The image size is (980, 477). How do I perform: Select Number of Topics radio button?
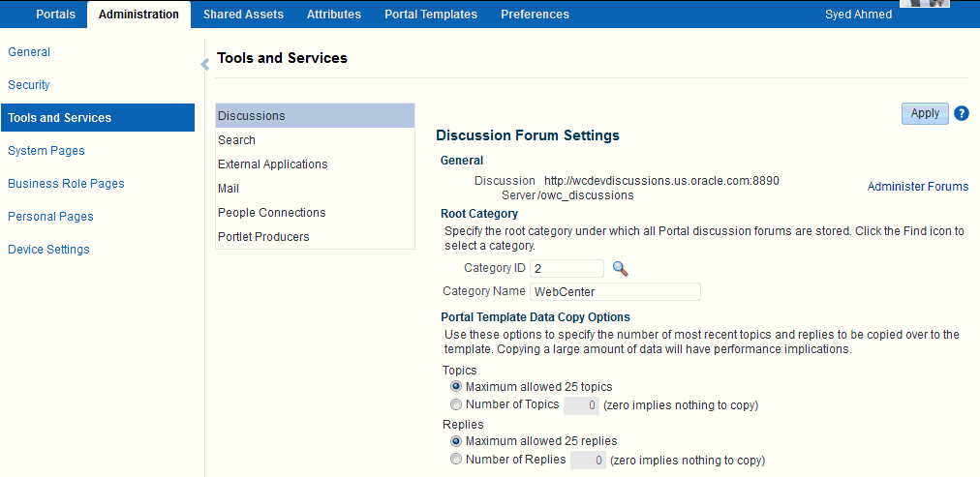pos(456,404)
